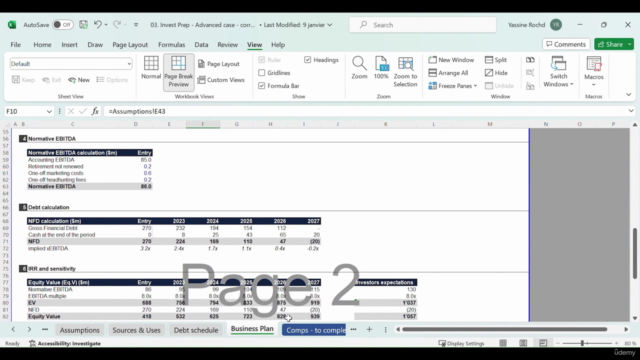
Task: Click Zoom to Selection
Action: tap(405, 72)
